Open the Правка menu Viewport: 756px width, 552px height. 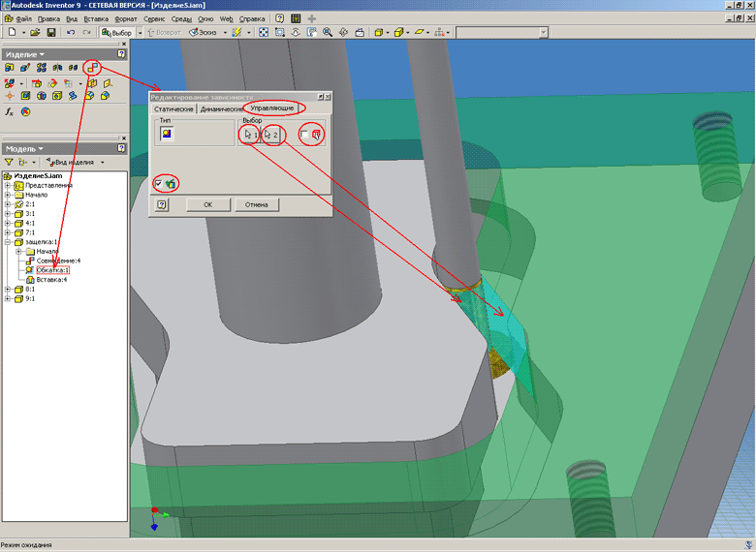48,18
